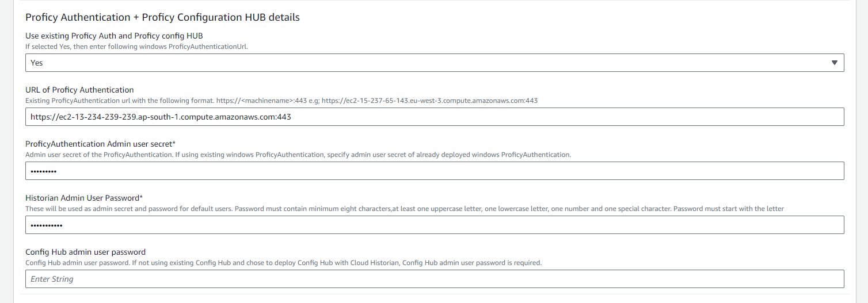Click the 'URL of Proficy Authentication' label
Viewport: 868px width, 303px height.
point(79,90)
